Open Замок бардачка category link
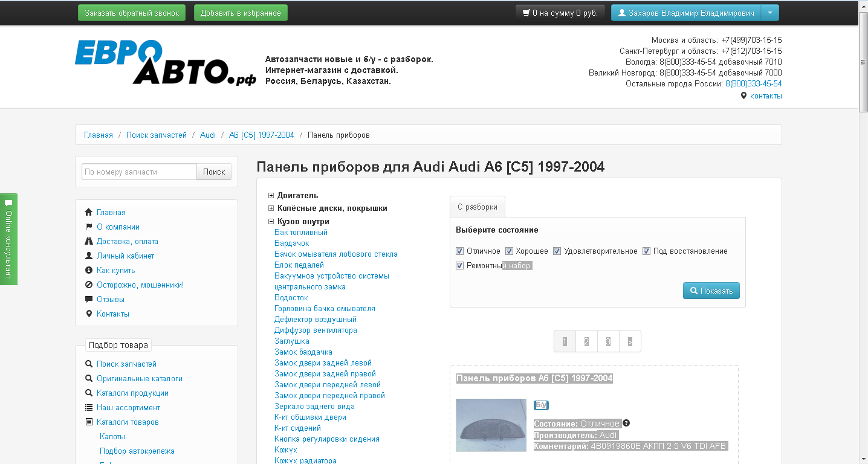 pyautogui.click(x=303, y=352)
